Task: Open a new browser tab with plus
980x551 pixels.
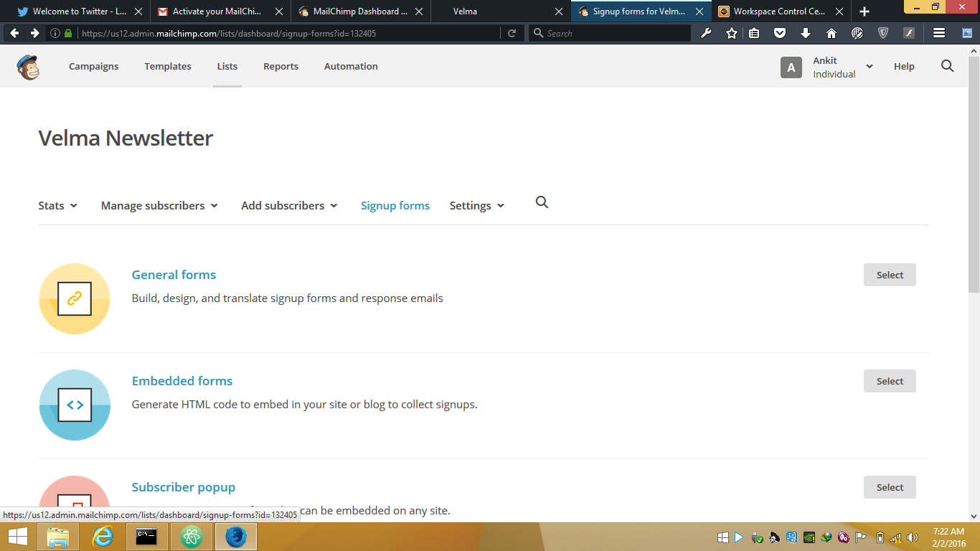Action: click(864, 11)
